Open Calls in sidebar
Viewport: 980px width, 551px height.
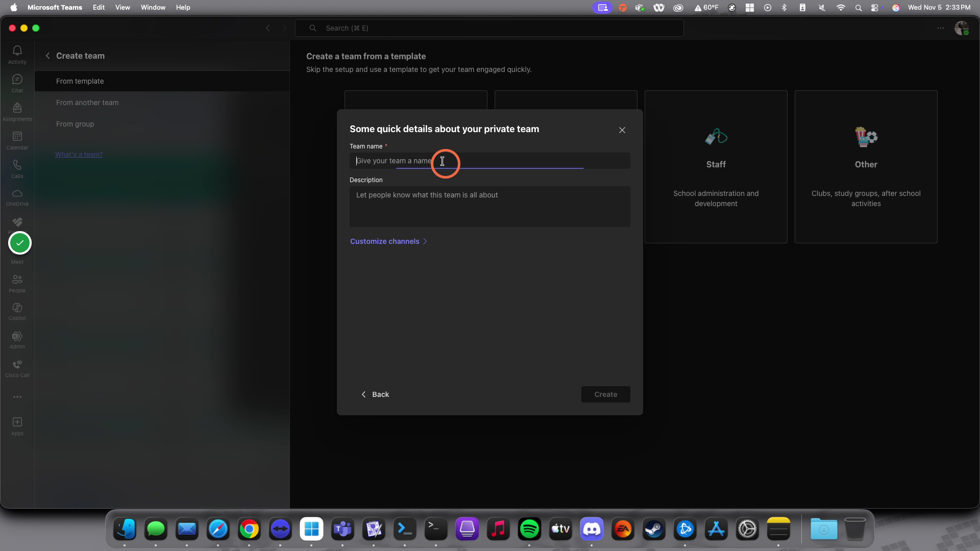pyautogui.click(x=17, y=169)
